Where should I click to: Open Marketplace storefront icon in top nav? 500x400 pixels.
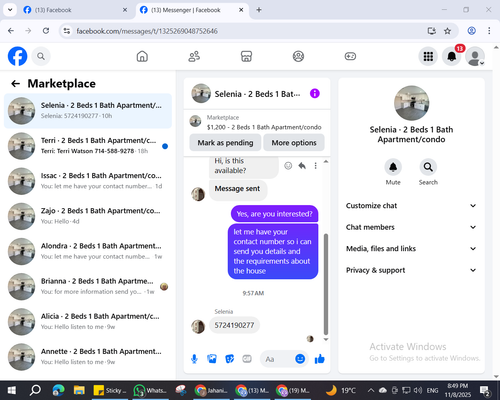(x=246, y=56)
